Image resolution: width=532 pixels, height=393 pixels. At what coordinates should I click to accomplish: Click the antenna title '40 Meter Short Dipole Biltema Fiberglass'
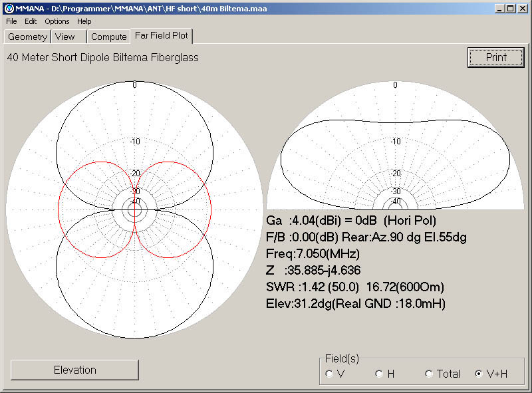pos(102,57)
